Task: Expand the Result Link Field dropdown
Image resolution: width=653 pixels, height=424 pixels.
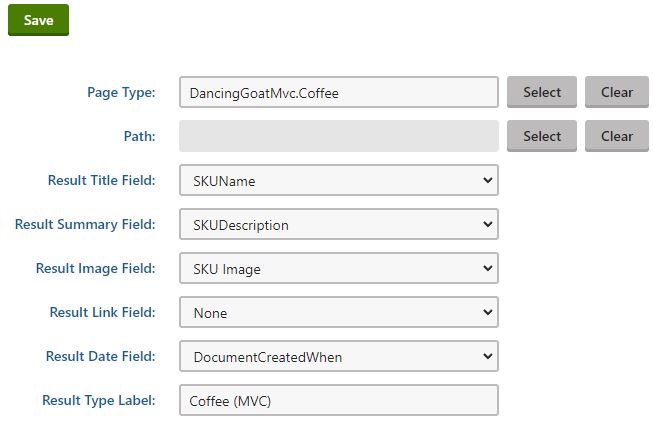Action: click(x=338, y=312)
